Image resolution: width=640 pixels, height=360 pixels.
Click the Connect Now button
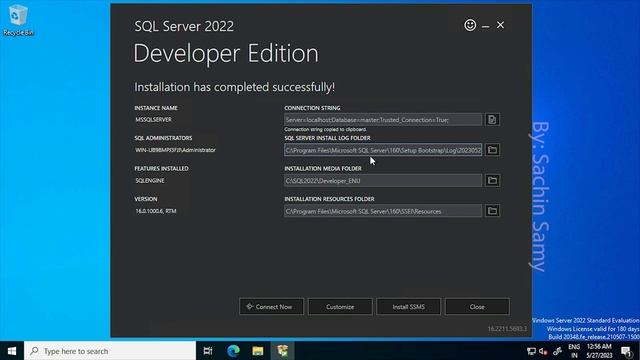pyautogui.click(x=271, y=307)
